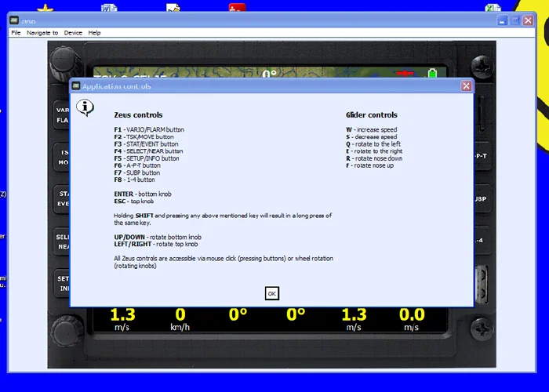549x392 pixels.
Task: Click the ESC - top knob line
Action: click(134, 201)
